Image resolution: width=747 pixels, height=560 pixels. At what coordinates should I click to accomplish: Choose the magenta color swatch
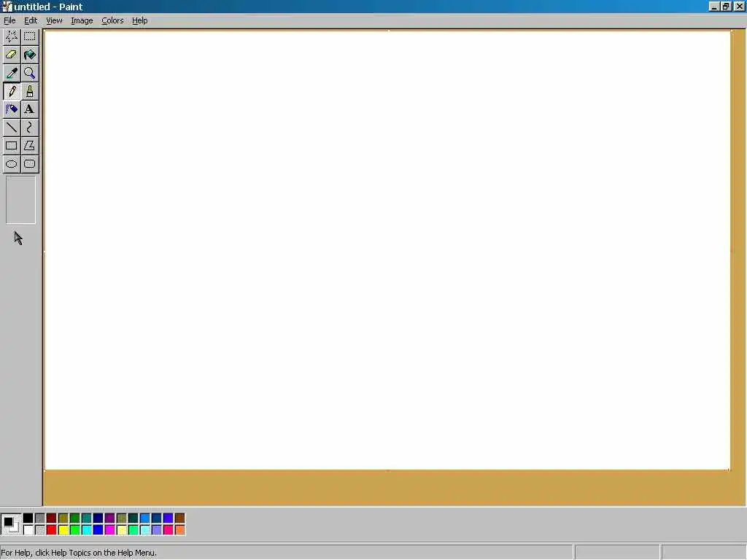pos(110,530)
